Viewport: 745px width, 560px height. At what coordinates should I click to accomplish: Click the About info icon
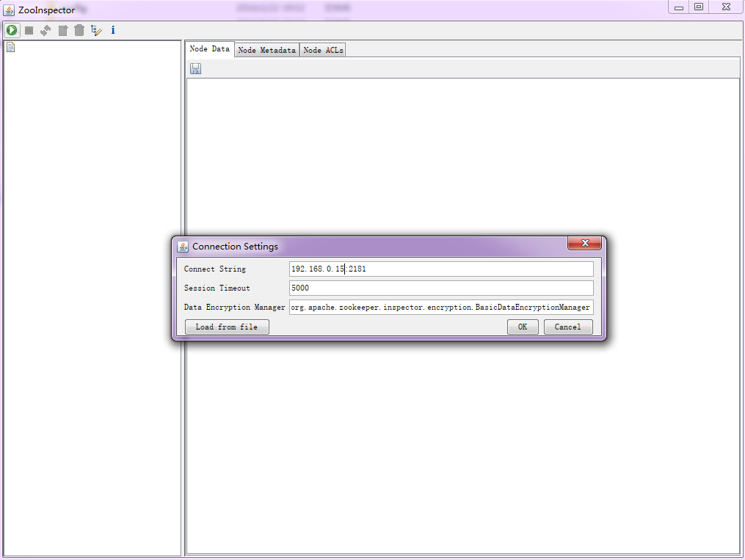click(x=113, y=30)
